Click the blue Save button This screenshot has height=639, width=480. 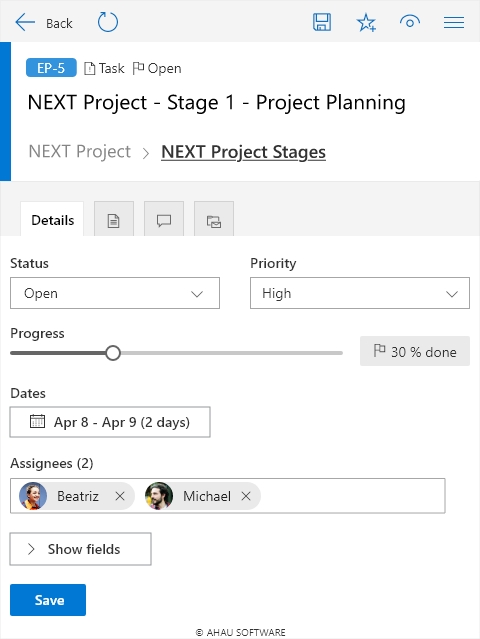(48, 600)
